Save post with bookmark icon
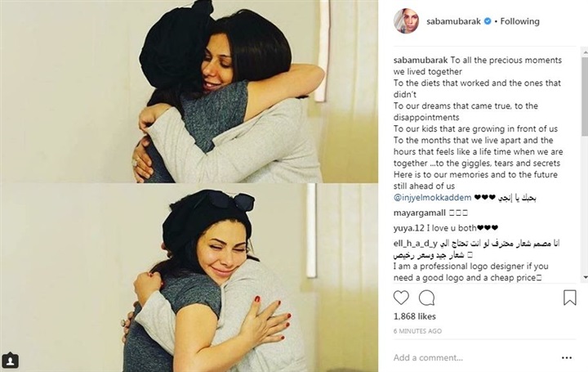The image size is (588, 372). (x=570, y=298)
